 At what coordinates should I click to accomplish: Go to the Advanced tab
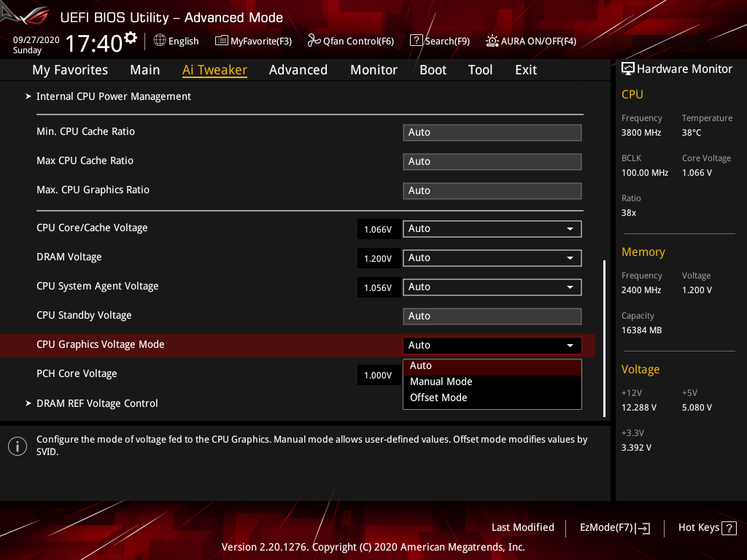(x=298, y=70)
